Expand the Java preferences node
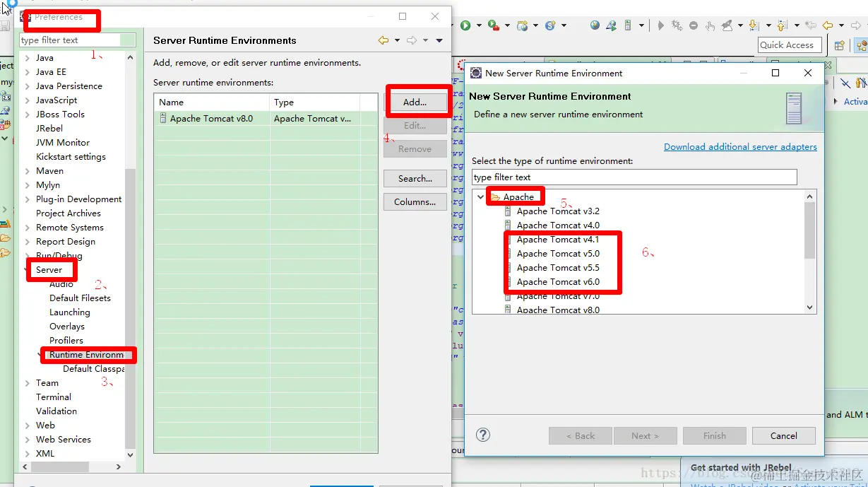This screenshot has height=487, width=868. click(27, 58)
